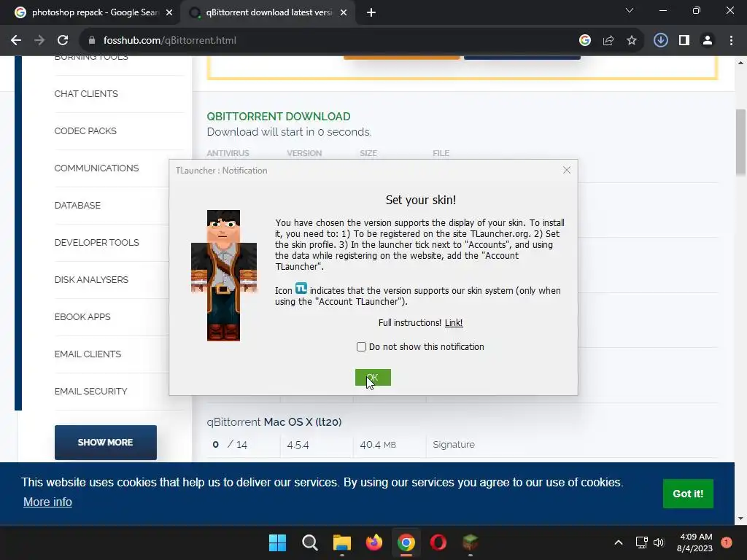
Task: Open the Full instructions Link
Action: coord(454,323)
